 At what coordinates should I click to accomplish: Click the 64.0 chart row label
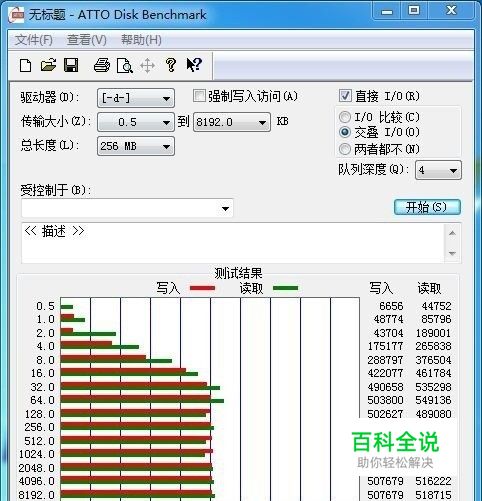[42, 400]
